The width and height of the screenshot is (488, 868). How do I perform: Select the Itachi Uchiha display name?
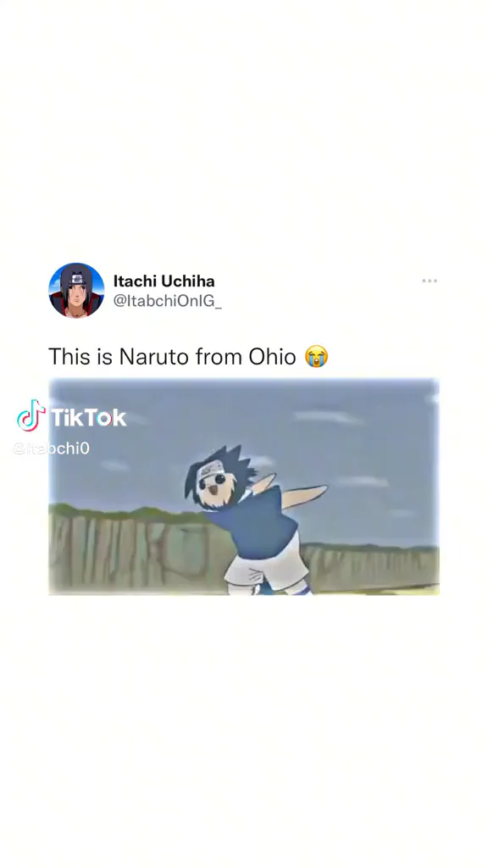tap(164, 281)
